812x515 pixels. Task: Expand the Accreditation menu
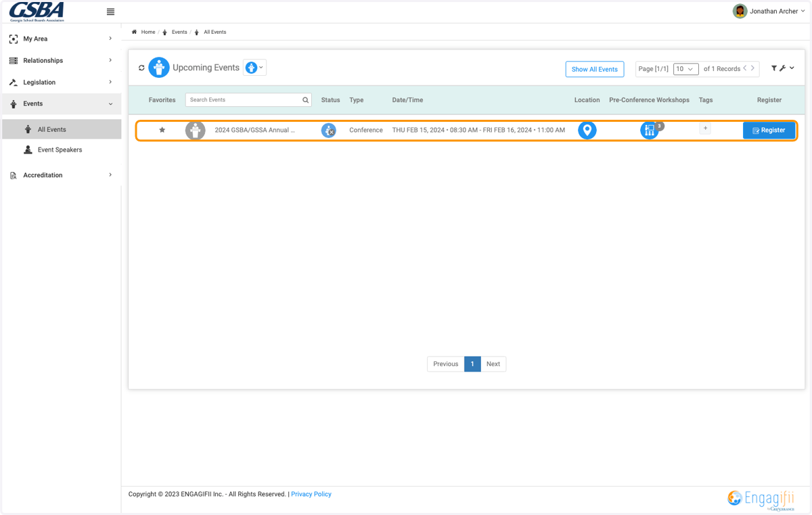tap(62, 175)
